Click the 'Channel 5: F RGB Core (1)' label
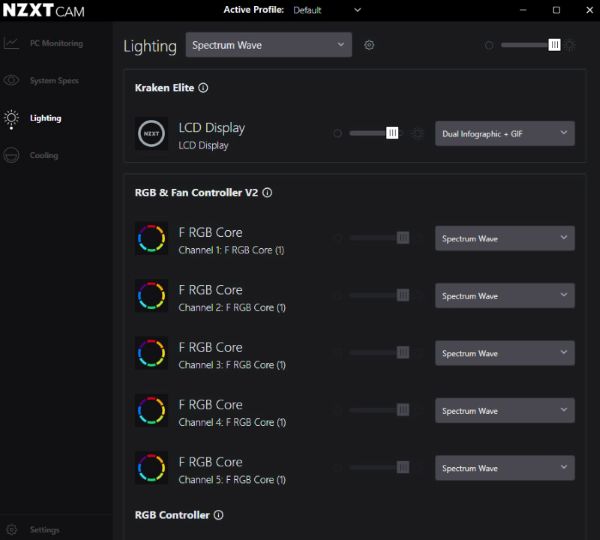600x540 pixels. click(x=232, y=480)
